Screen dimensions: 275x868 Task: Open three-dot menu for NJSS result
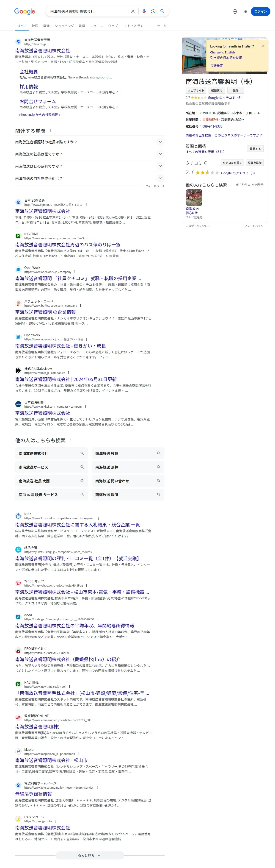coord(99,518)
